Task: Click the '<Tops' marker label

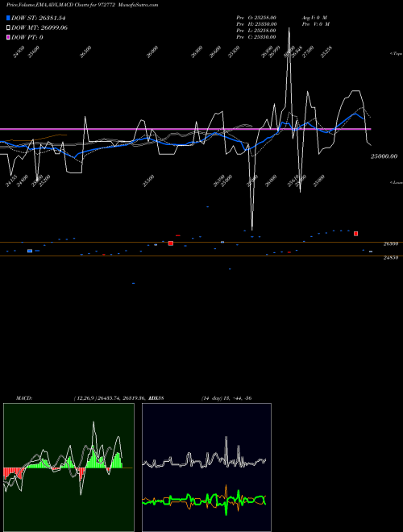Action: click(x=396, y=54)
